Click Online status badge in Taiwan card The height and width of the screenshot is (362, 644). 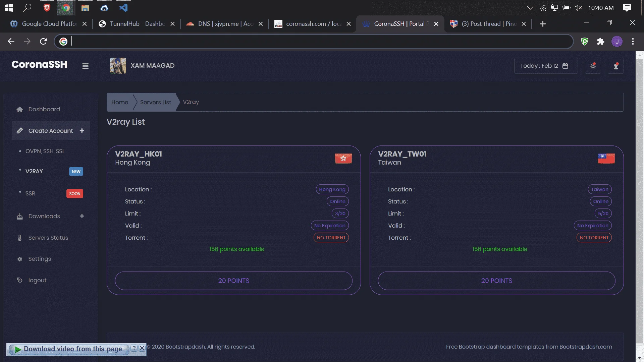coord(600,201)
